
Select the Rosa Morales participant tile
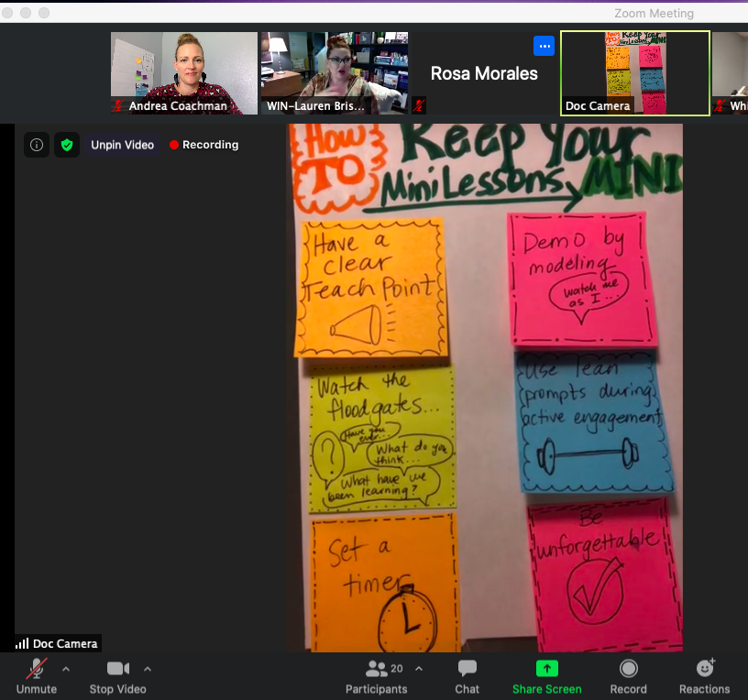(x=484, y=73)
